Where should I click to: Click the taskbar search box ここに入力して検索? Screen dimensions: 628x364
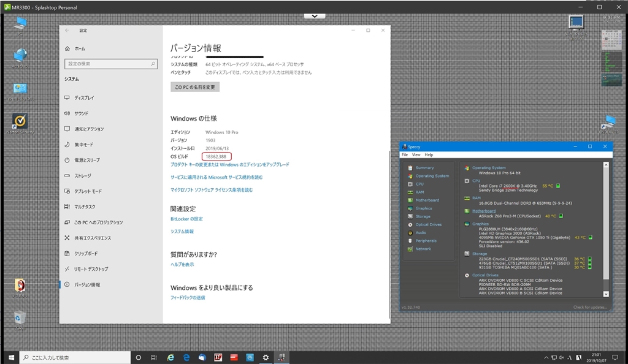pos(75,358)
